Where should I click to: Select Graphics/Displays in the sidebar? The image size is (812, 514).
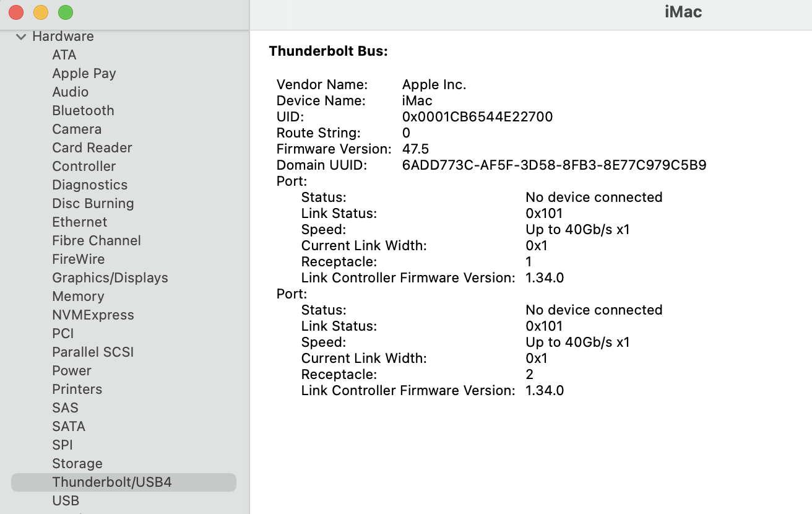(110, 278)
